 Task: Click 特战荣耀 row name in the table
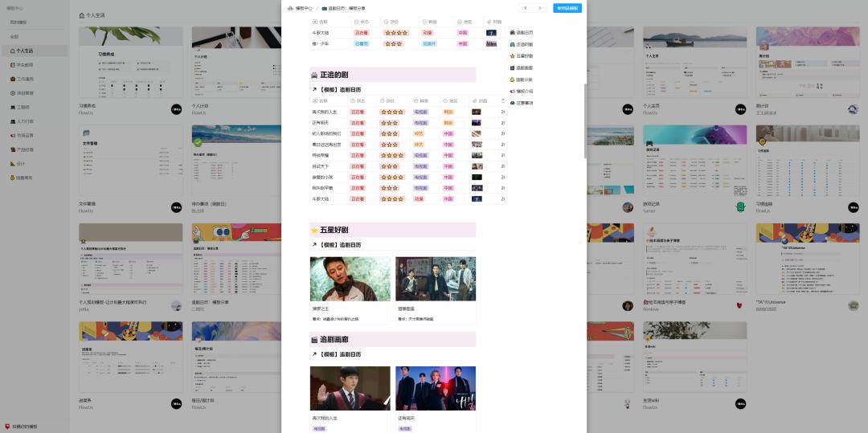[321, 155]
